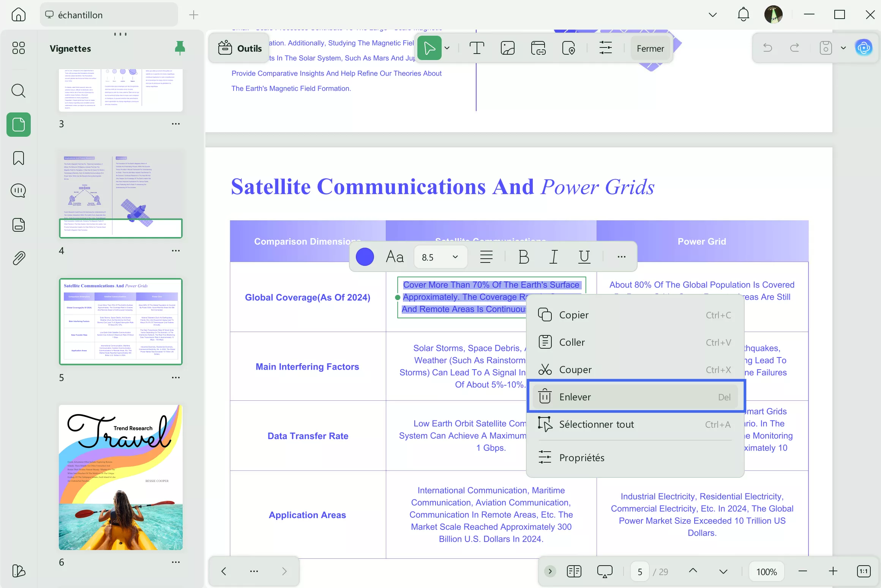Expand the select tool dropdown arrow

(x=447, y=48)
